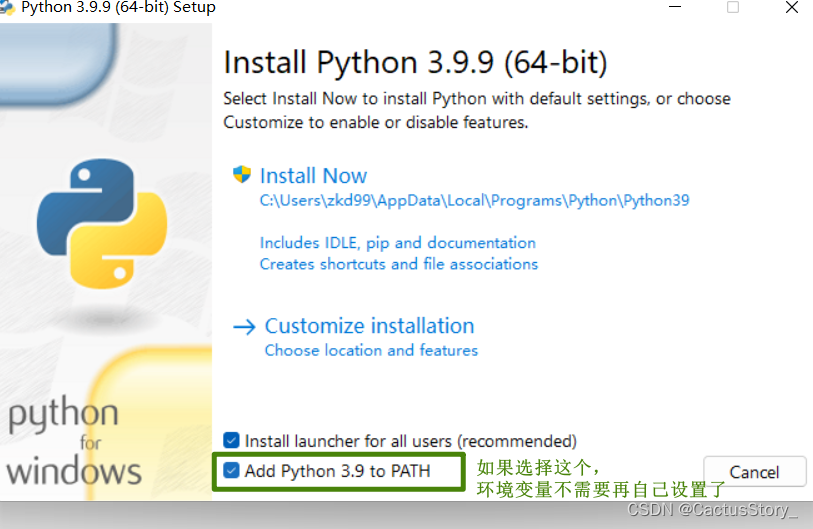Click the large Python logo image

click(102, 224)
